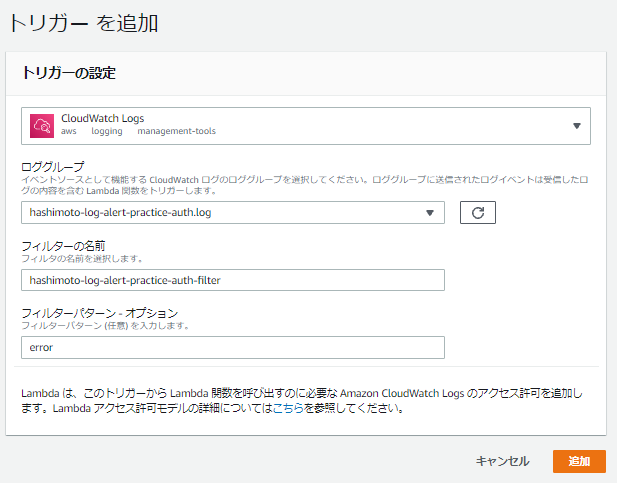Click the orange 追加 button
Viewport: 617px width, 483px height.
(579, 461)
